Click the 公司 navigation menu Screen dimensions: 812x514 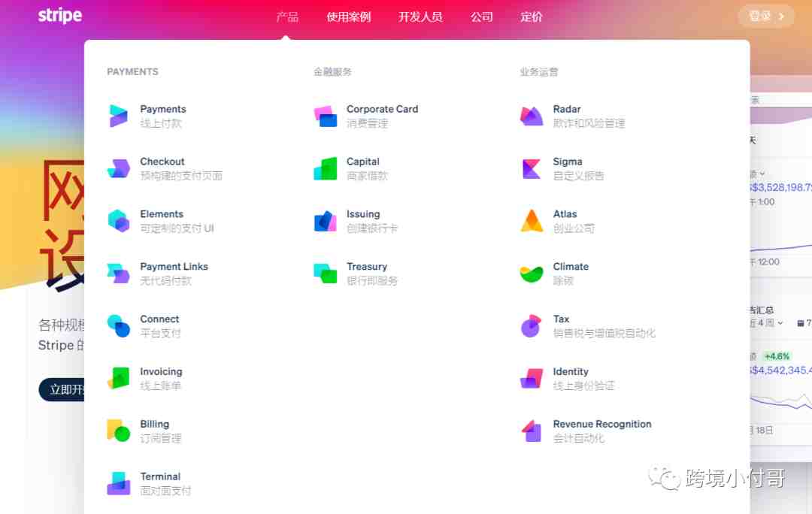click(482, 17)
